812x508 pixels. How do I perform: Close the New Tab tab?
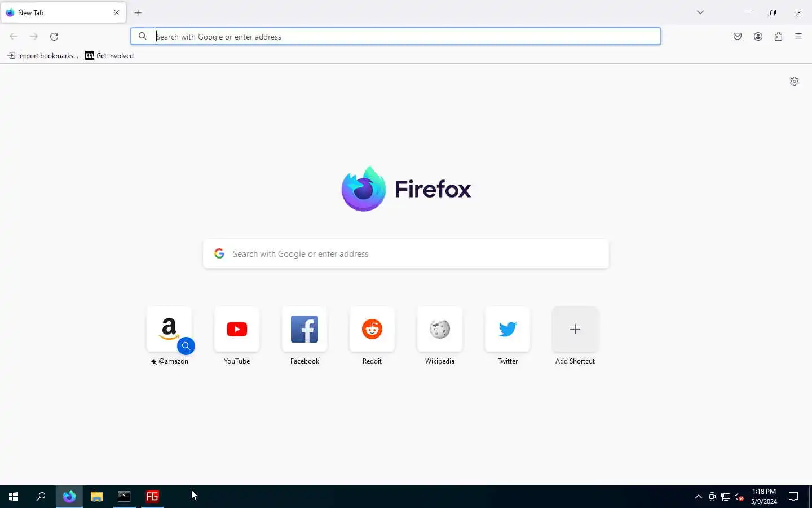[117, 12]
